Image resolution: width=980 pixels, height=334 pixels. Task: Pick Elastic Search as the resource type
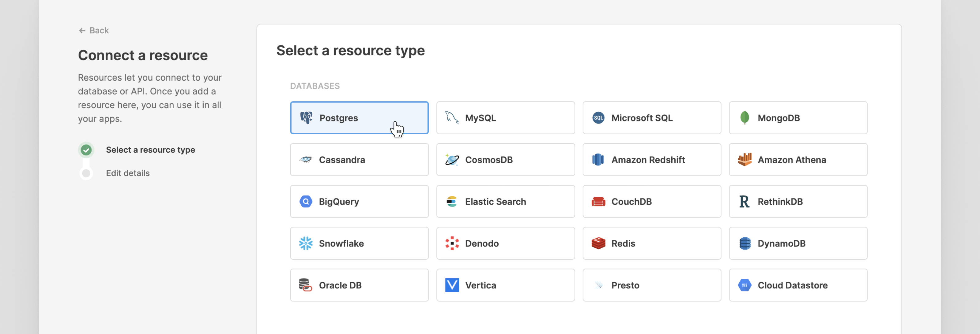505,201
